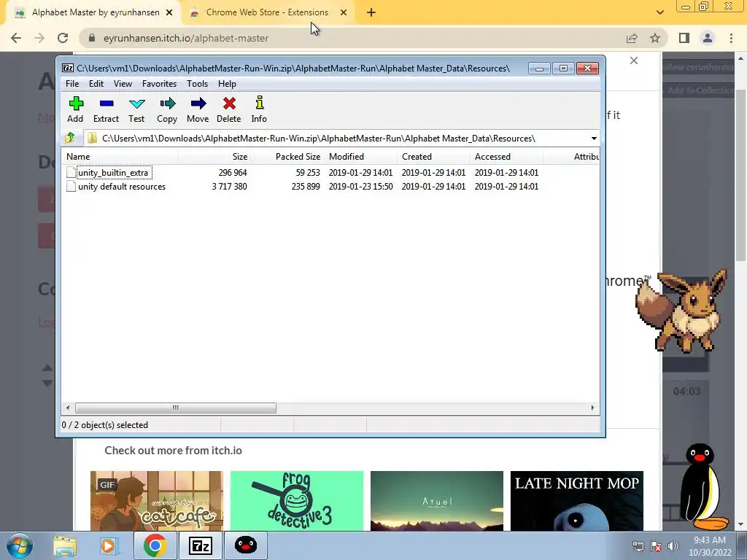Click the penguin app taskbar icon
This screenshot has height=560, width=747.
[246, 545]
